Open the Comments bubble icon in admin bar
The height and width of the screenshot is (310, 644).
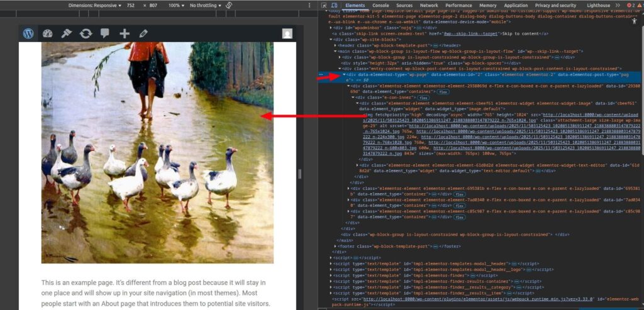[105, 34]
